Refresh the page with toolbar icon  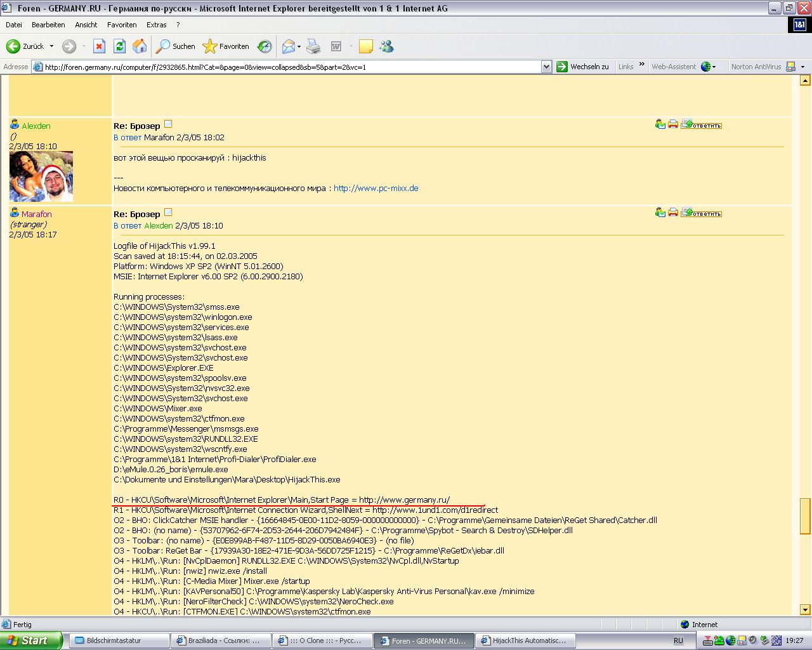[119, 46]
